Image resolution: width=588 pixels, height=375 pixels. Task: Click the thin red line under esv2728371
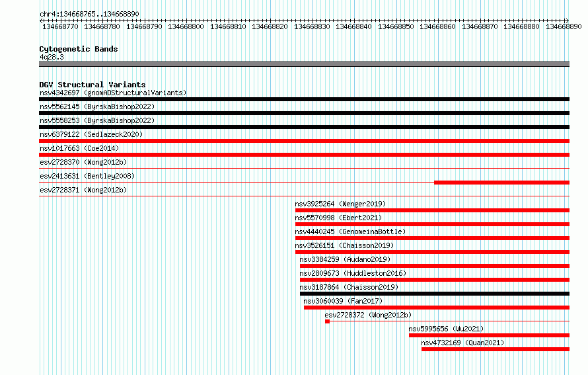pos(304,196)
